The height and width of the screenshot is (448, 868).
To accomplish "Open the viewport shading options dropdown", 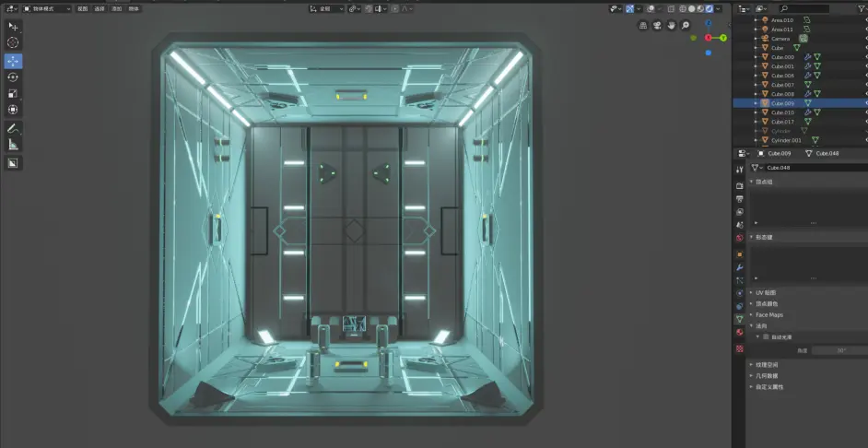I will [718, 9].
